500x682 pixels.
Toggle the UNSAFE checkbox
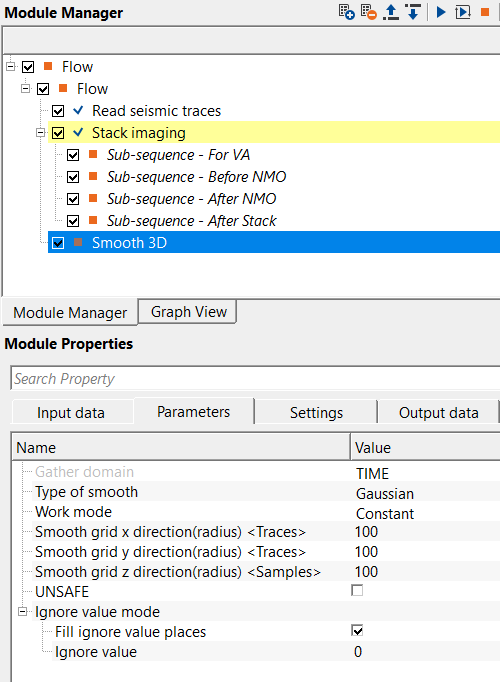coord(357,591)
